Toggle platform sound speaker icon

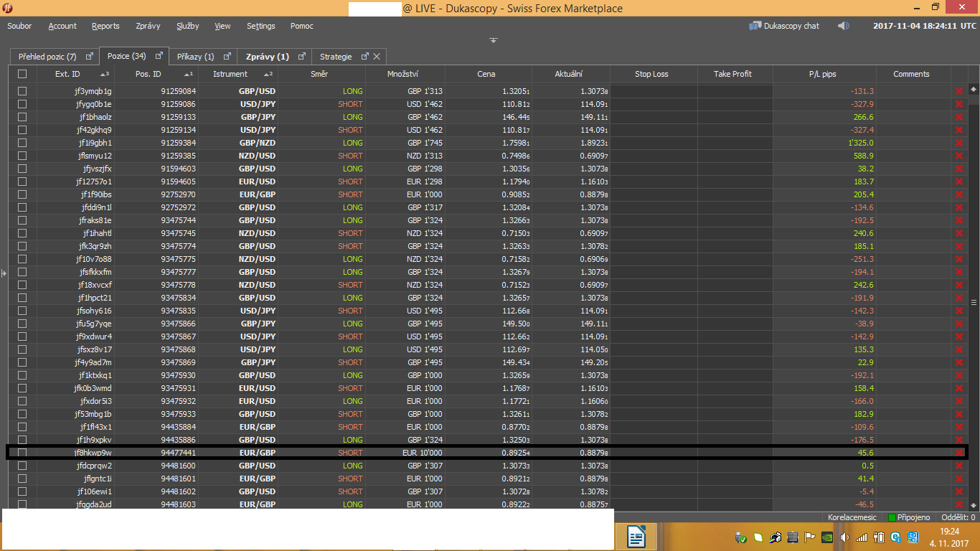(843, 26)
